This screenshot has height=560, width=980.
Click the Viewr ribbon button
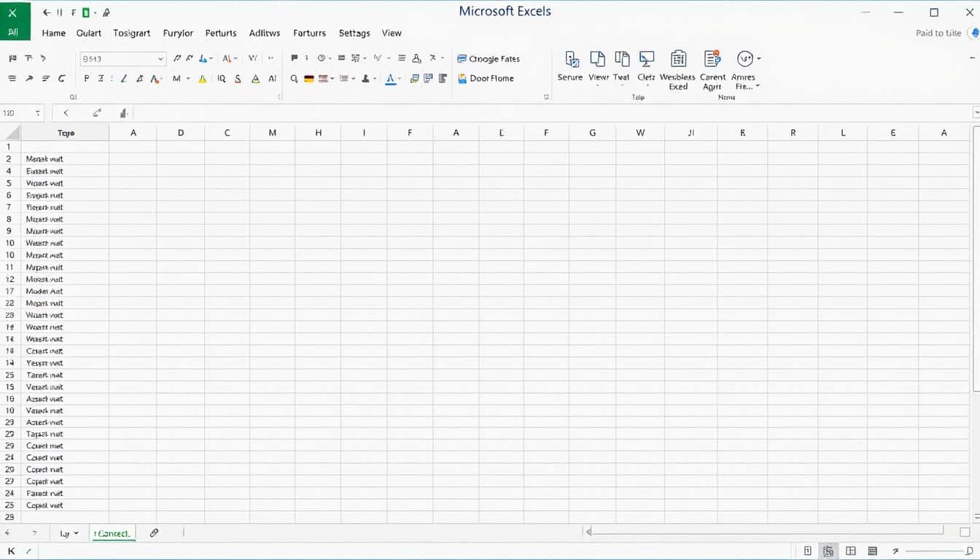(598, 66)
